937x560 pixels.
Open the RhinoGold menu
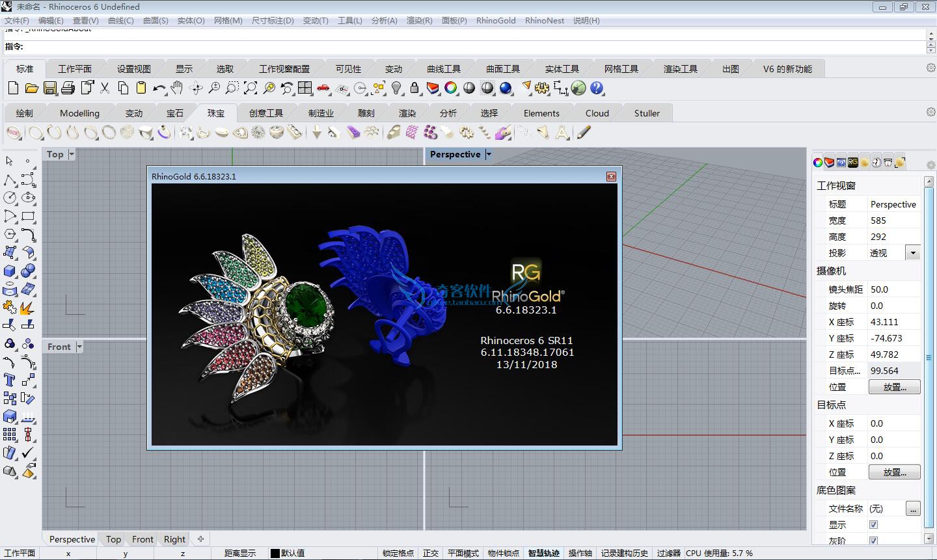pyautogui.click(x=495, y=20)
